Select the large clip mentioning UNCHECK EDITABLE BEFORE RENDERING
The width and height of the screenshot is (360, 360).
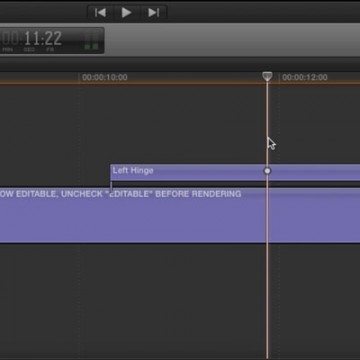pos(180,215)
